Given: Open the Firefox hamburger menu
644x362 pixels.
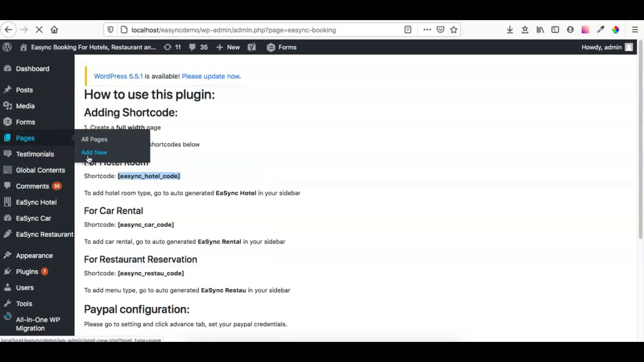Looking at the screenshot, I should click(635, 29).
